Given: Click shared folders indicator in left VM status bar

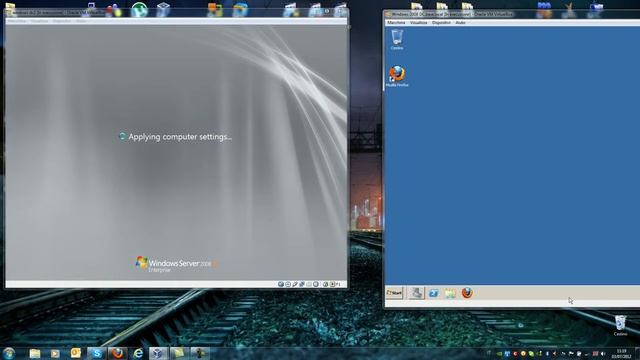Looking at the screenshot, I should (x=309, y=284).
